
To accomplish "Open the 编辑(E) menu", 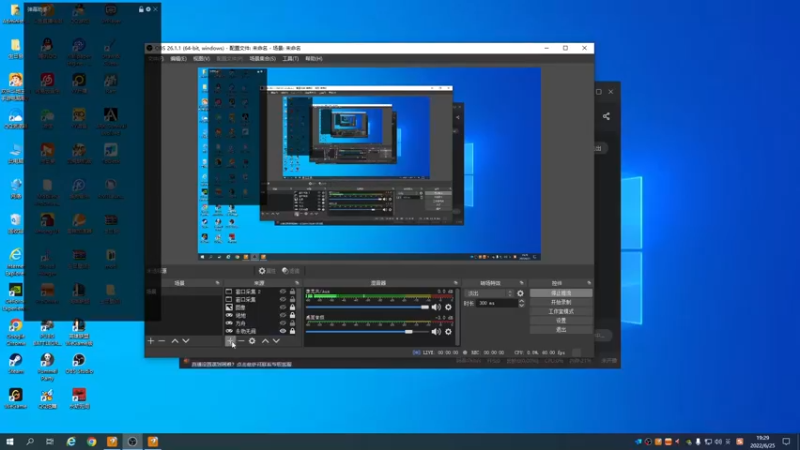I will [178, 59].
